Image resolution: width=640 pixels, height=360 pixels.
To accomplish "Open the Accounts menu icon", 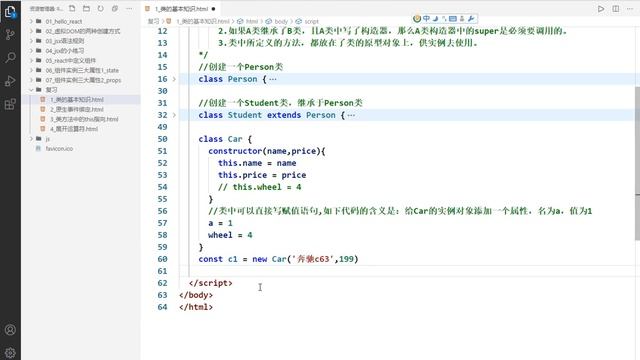I will pos(10,330).
